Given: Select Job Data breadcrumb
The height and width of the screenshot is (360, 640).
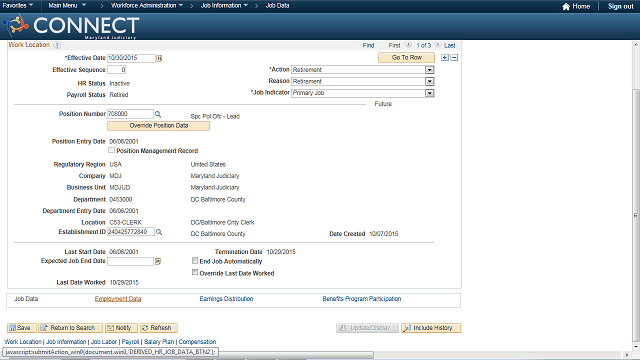Looking at the screenshot, I should 278,5.
